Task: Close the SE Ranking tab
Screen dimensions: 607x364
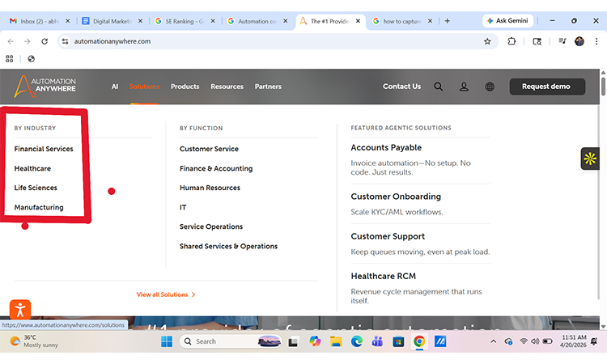Action: click(213, 21)
